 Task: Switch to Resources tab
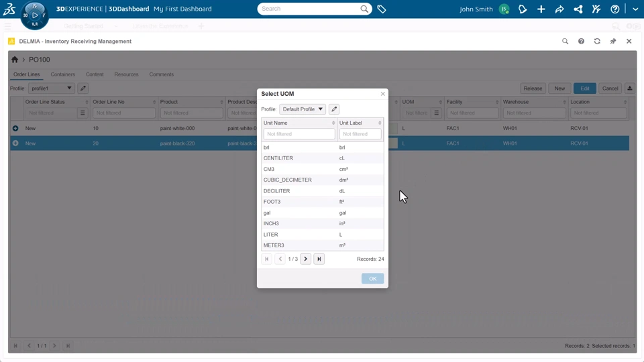pyautogui.click(x=126, y=74)
